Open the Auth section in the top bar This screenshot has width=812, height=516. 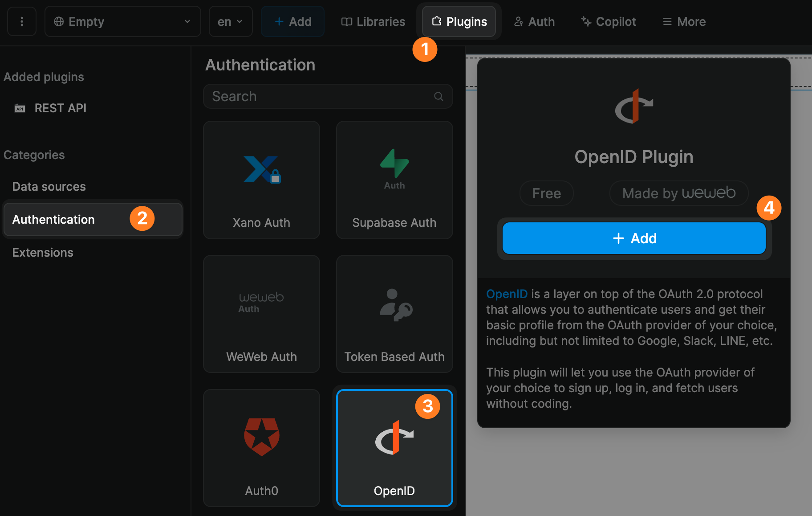534,21
